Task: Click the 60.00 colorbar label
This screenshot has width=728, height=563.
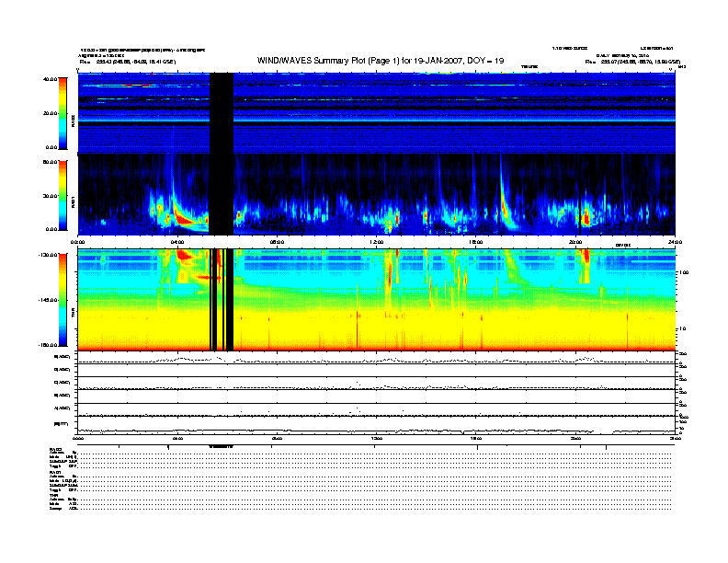Action: pyautogui.click(x=50, y=162)
